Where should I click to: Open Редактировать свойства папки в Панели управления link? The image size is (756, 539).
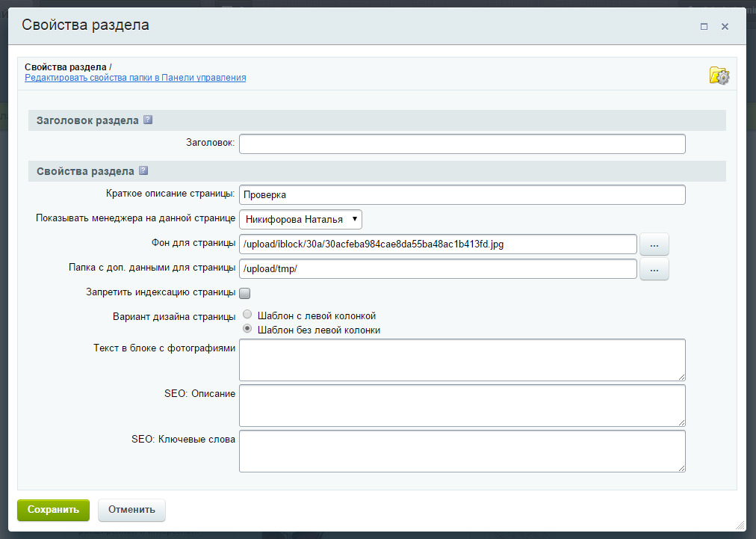135,78
